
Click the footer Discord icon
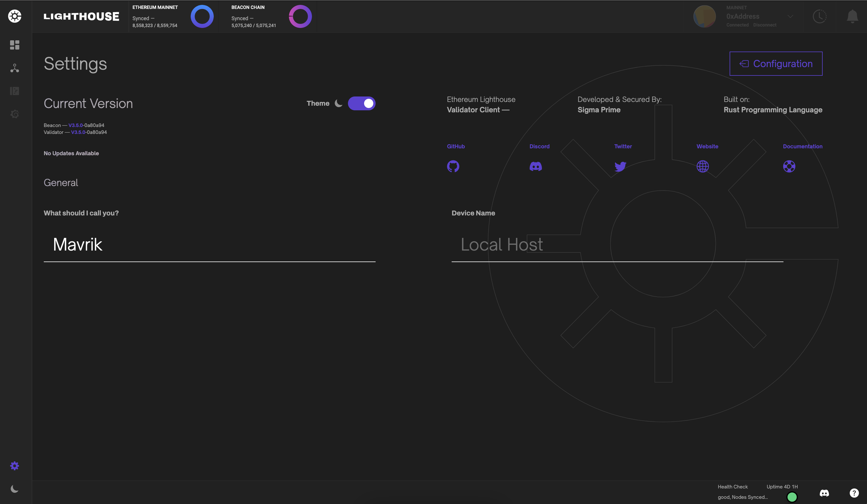pos(824,493)
